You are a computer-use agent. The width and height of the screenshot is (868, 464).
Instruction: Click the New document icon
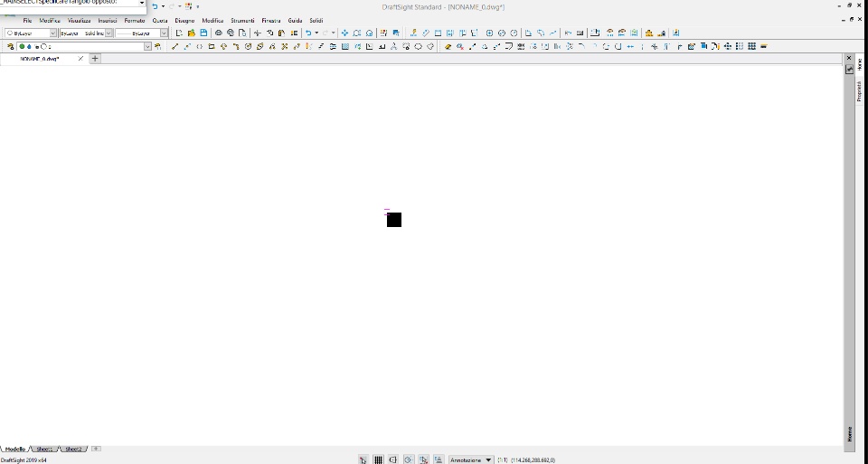(179, 33)
